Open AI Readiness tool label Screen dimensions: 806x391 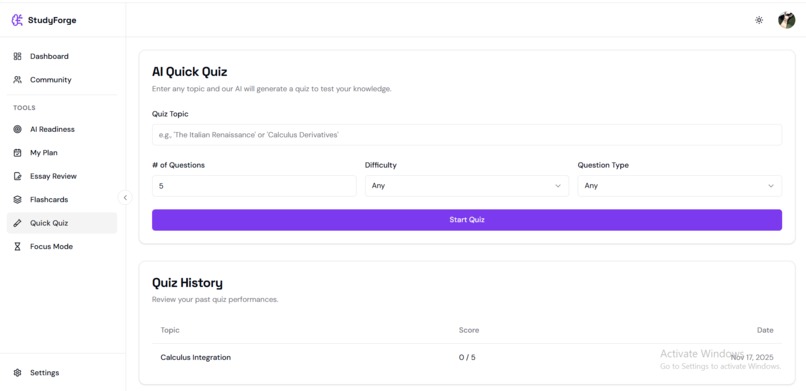point(52,129)
